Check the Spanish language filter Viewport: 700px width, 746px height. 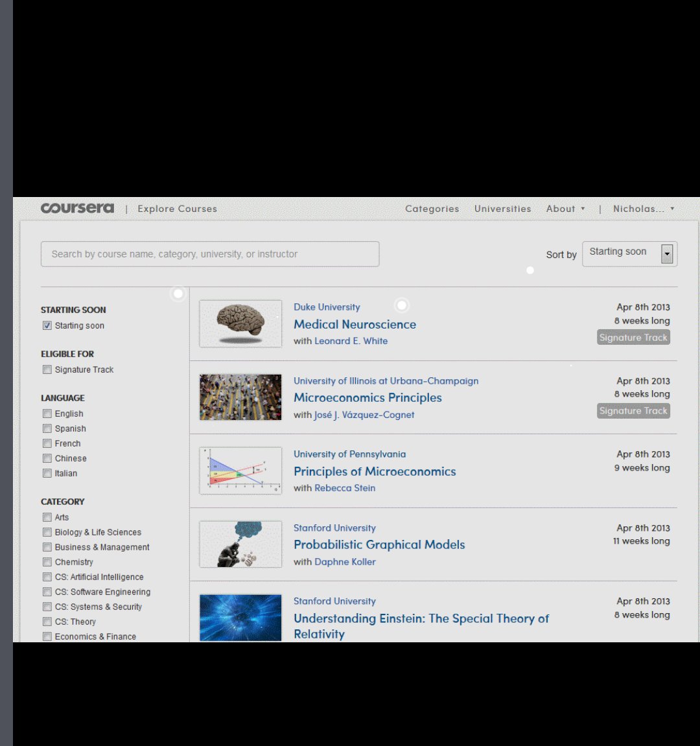(x=47, y=428)
